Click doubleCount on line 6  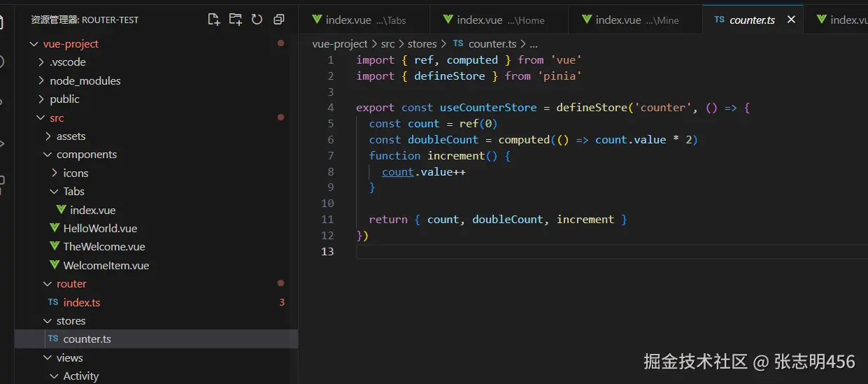pyautogui.click(x=443, y=140)
